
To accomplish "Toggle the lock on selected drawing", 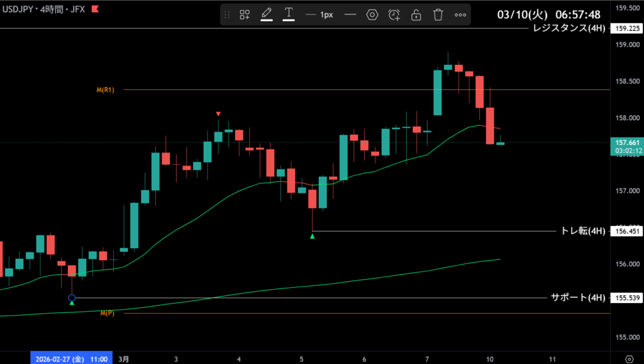I will coord(416,14).
